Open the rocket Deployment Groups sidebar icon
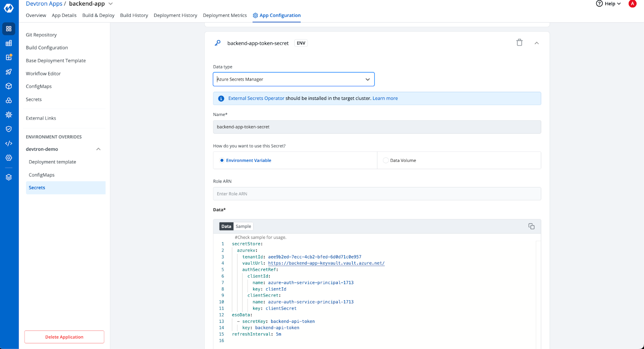 [x=9, y=72]
